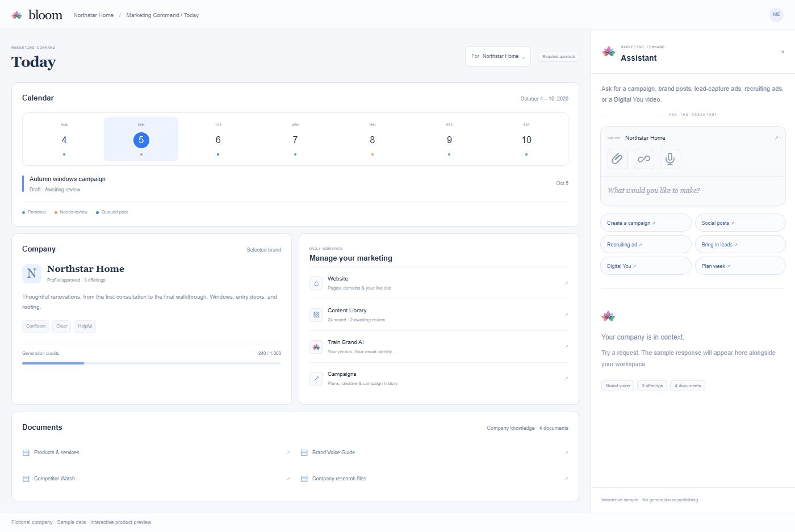
Task: Click the Plan week button
Action: [x=740, y=266]
